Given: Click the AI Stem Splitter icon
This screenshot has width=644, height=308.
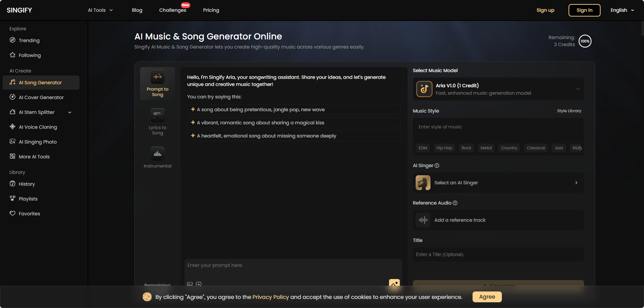Looking at the screenshot, I should [x=12, y=112].
